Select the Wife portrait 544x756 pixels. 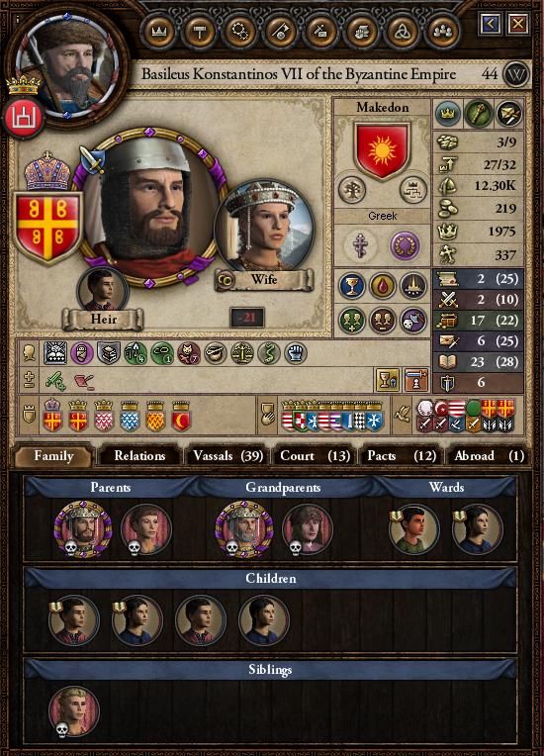(264, 228)
